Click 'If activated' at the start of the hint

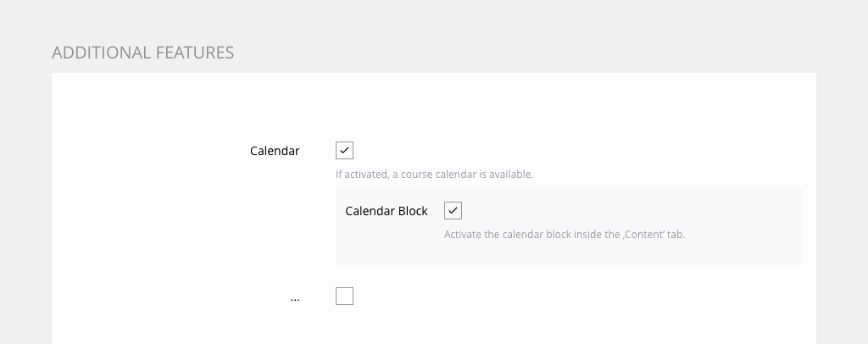[361, 175]
